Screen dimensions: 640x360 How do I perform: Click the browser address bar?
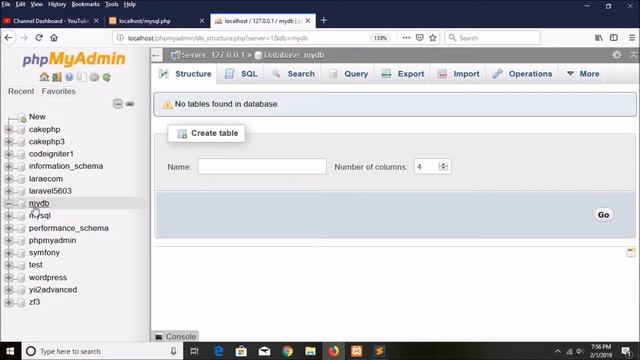click(245, 38)
